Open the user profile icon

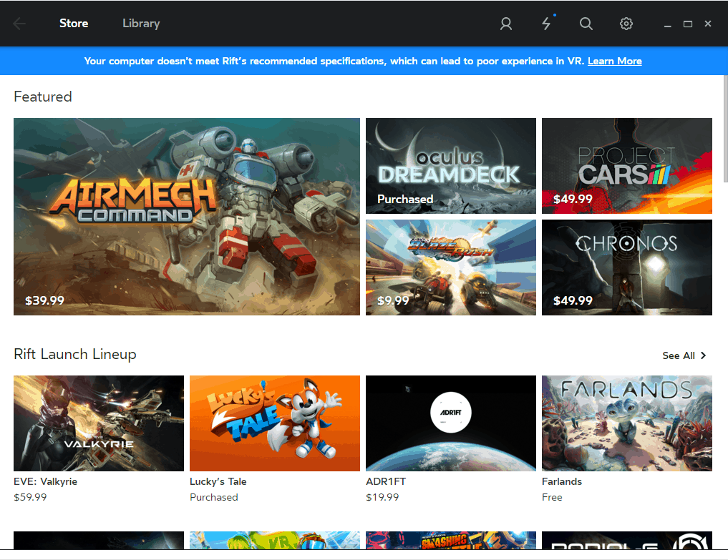(506, 24)
